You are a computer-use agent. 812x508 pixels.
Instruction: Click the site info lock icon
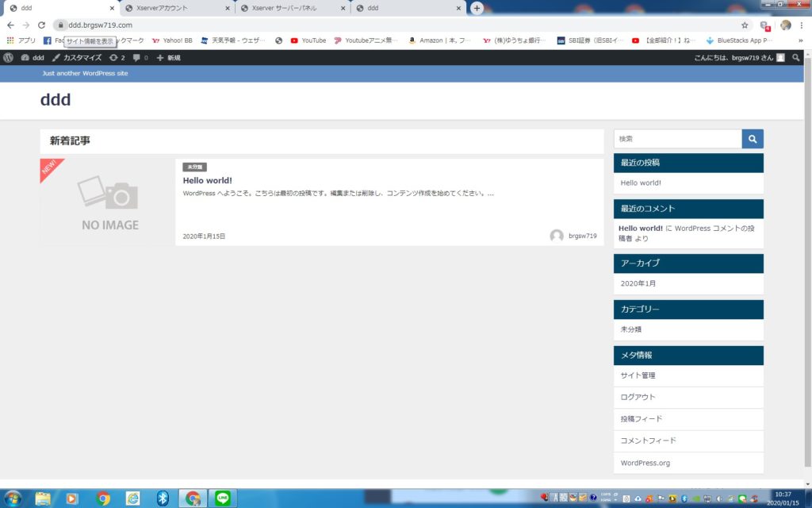point(59,25)
